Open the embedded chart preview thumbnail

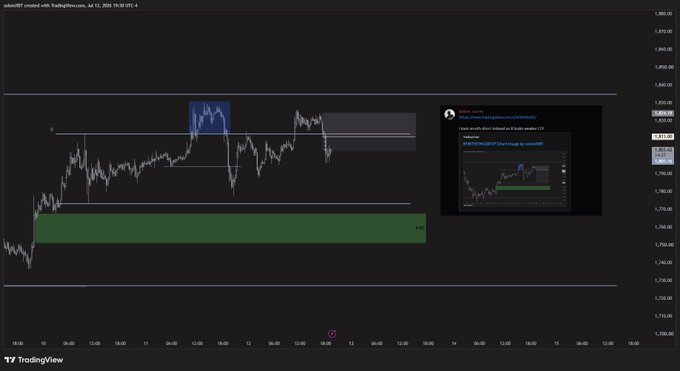pyautogui.click(x=514, y=178)
